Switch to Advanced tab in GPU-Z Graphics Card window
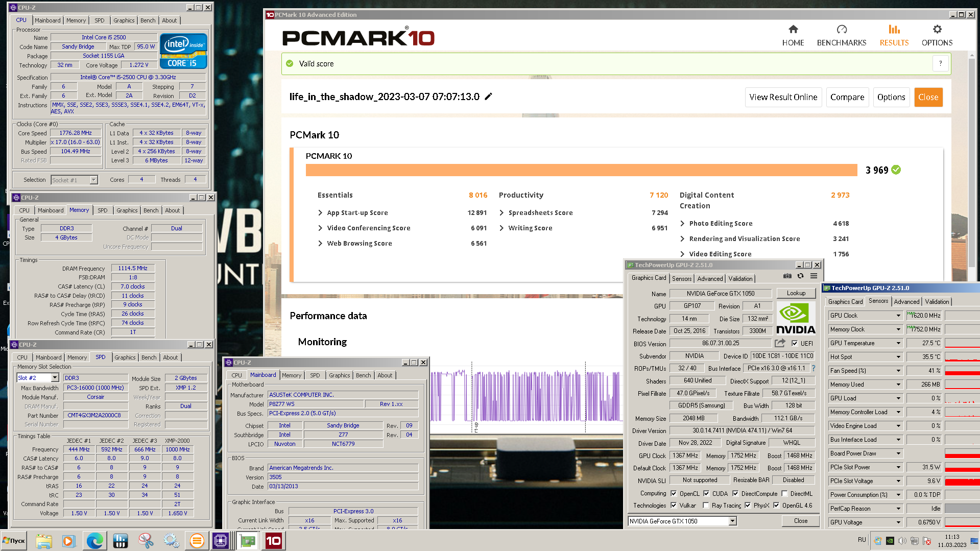 710,279
